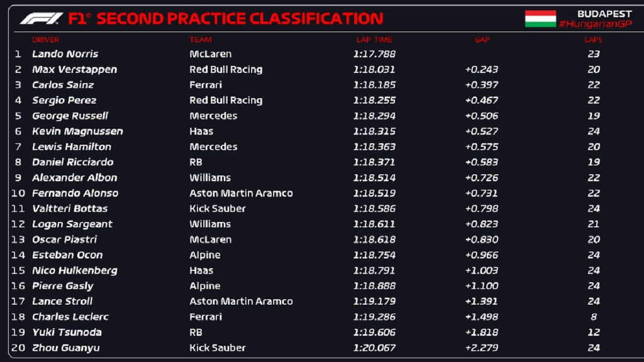Click Charles Leclerc's gap +1.498
Image resolution: width=644 pixels, height=362 pixels.
(482, 317)
